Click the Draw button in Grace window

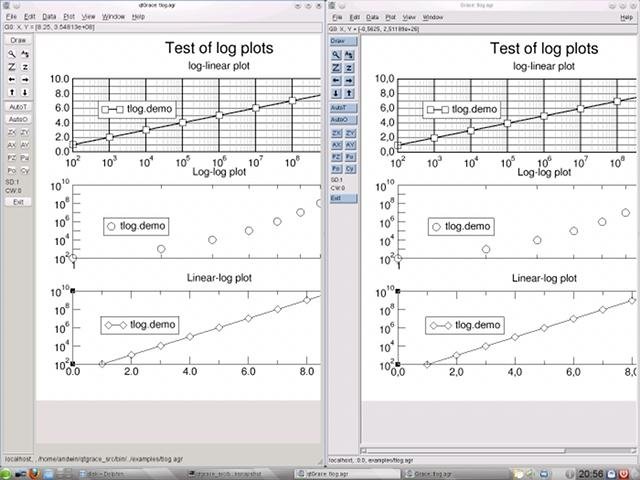click(343, 41)
